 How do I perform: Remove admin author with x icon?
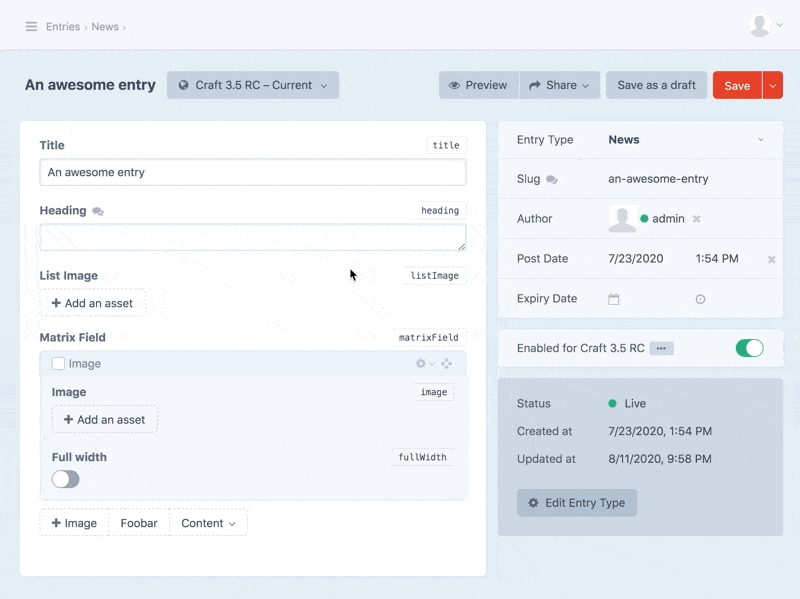(x=697, y=219)
